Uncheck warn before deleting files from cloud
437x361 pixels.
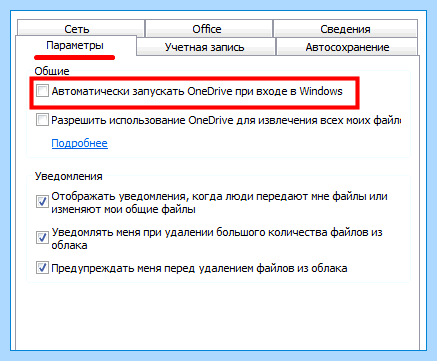[x=42, y=268]
